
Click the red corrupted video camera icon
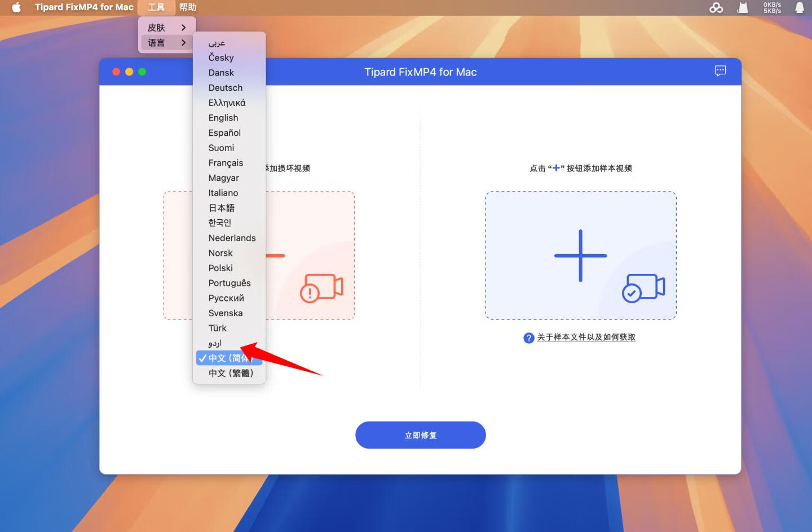pyautogui.click(x=321, y=288)
